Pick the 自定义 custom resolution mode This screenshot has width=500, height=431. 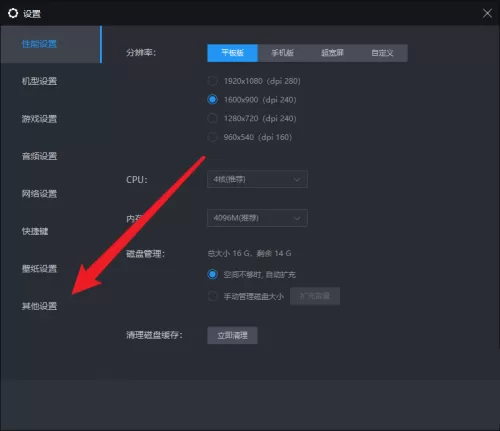pos(382,53)
